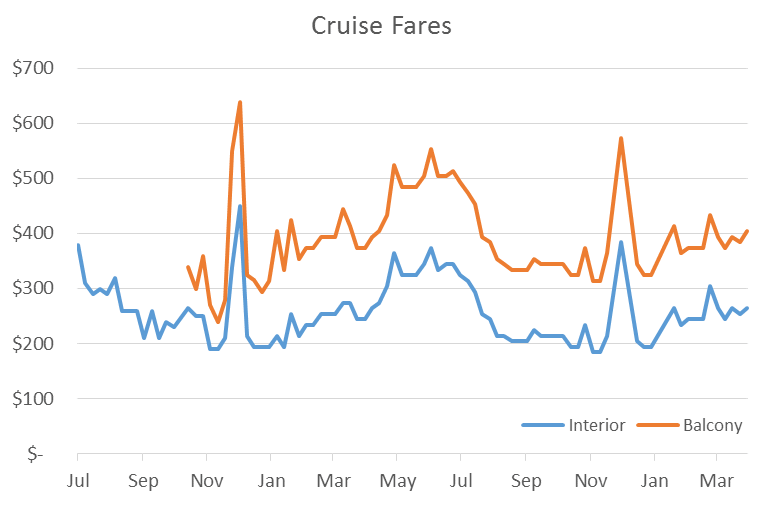Select the leftmost start of the orange line

coord(188,267)
